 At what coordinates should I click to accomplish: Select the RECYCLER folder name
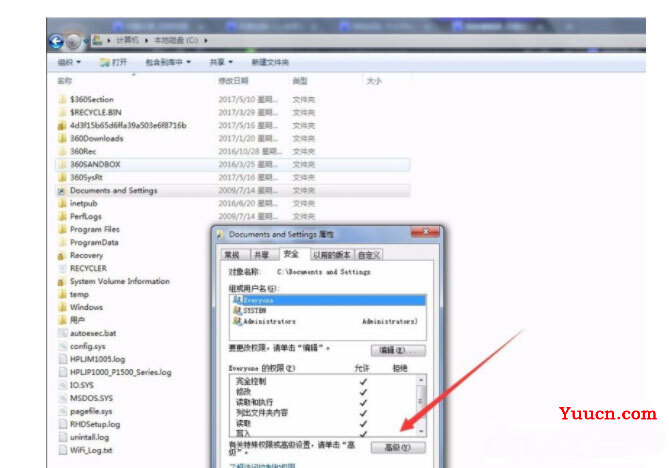[x=88, y=268]
